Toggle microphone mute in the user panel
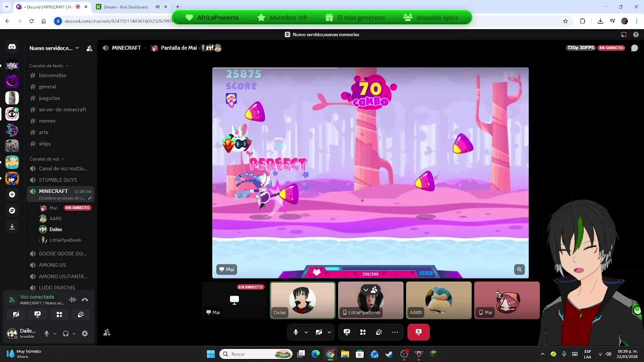Image resolution: width=644 pixels, height=362 pixels. (x=46, y=333)
